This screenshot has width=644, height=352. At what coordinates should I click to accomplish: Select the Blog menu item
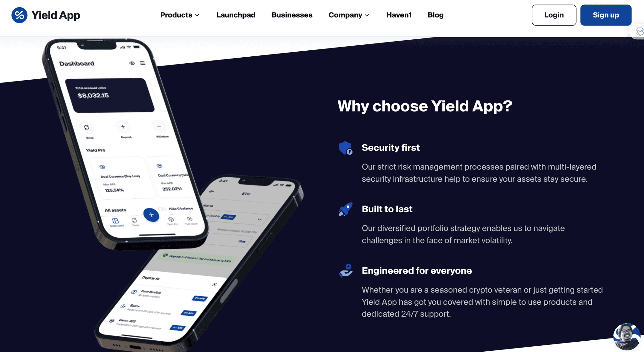tap(436, 15)
